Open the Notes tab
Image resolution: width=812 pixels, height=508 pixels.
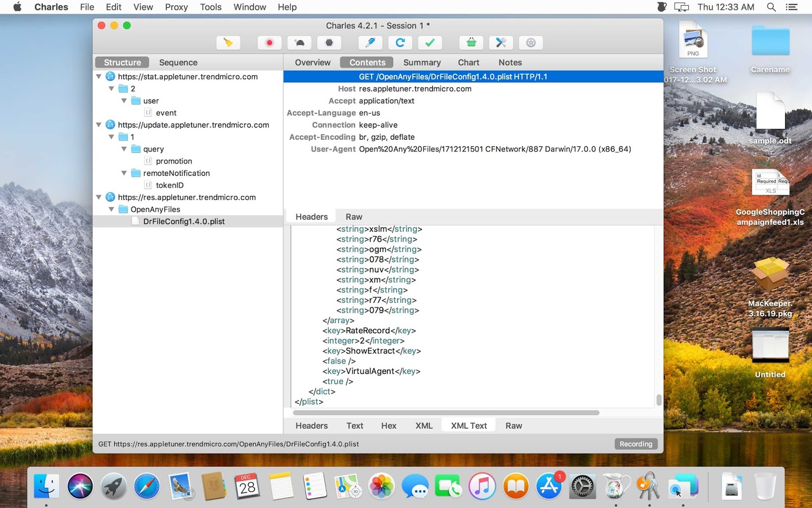(510, 62)
